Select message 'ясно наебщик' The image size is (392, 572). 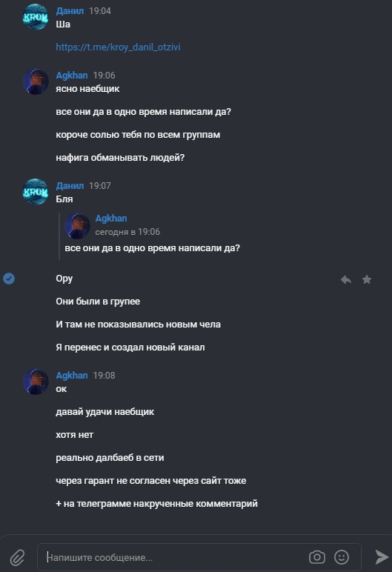tap(87, 89)
